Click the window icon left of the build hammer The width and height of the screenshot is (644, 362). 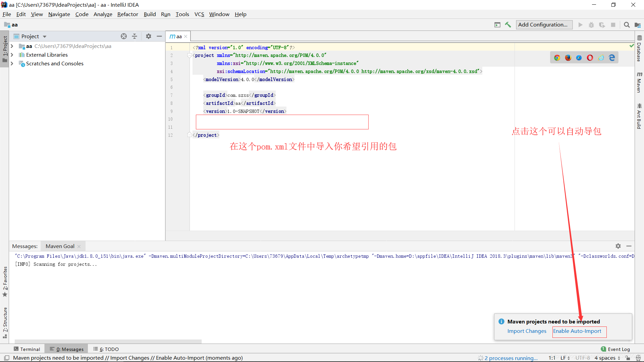pyautogui.click(x=497, y=25)
